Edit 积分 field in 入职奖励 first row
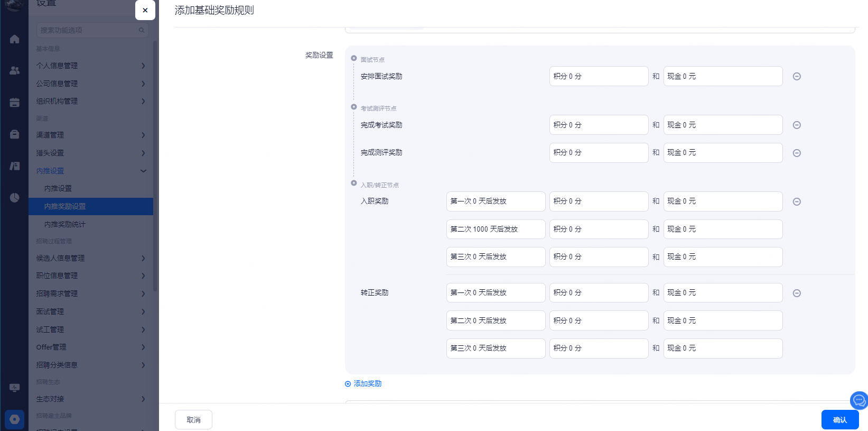 599,201
